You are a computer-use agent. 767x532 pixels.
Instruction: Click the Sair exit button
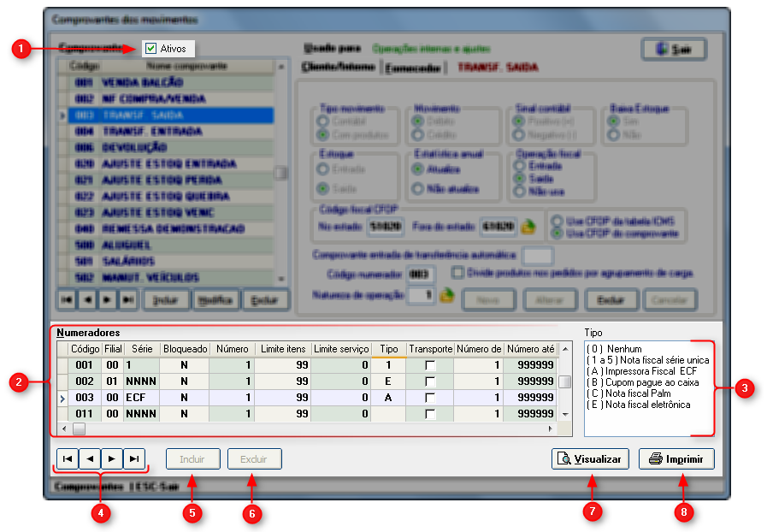click(x=674, y=49)
